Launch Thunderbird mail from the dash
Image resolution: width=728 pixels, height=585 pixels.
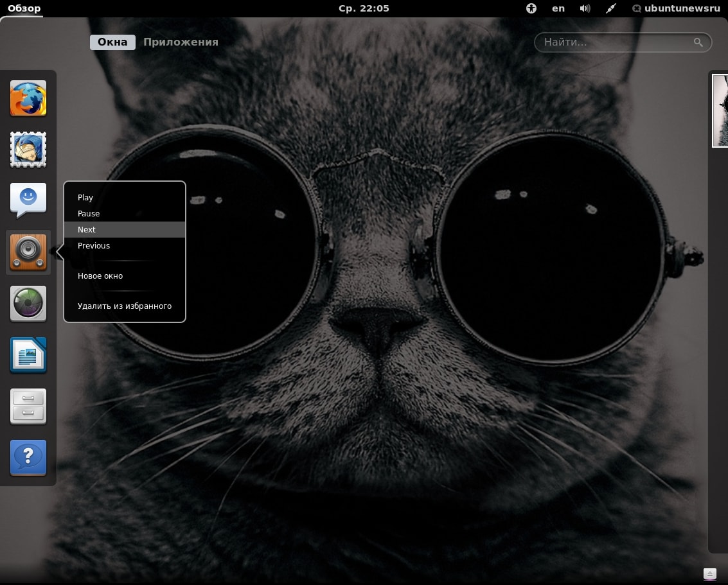pos(28,150)
